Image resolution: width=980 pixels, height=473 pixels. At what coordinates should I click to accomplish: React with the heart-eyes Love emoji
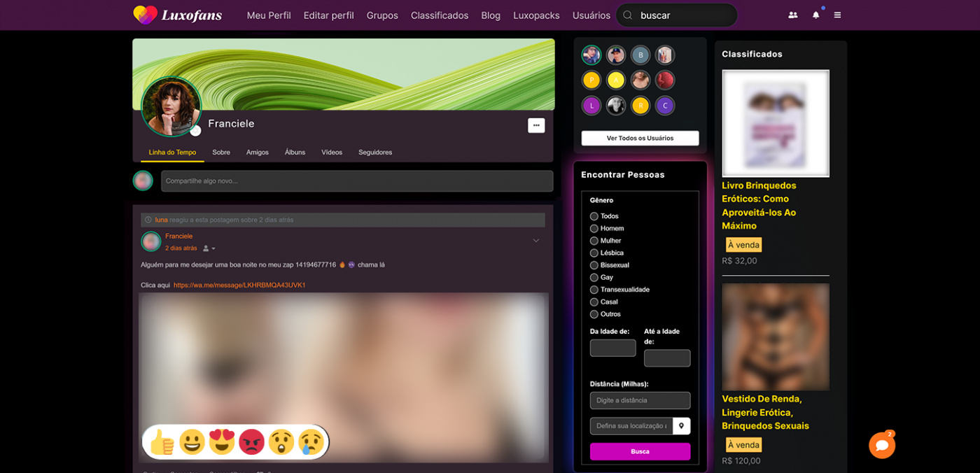221,442
